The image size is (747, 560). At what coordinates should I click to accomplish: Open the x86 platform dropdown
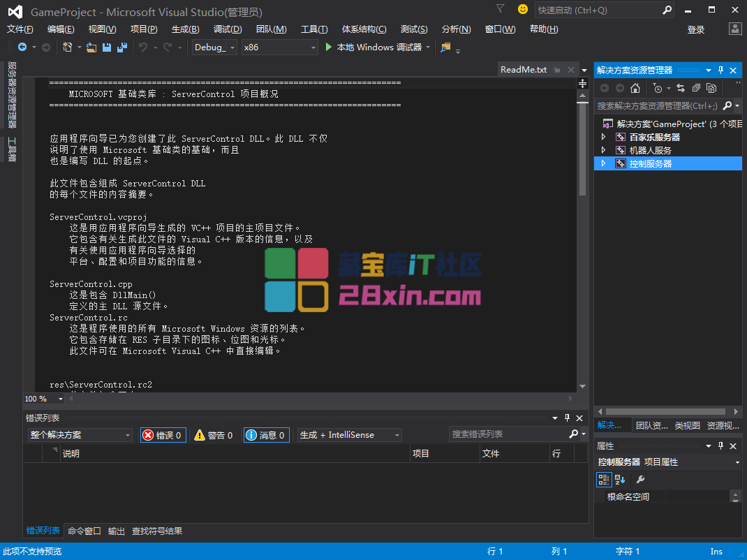[279, 47]
